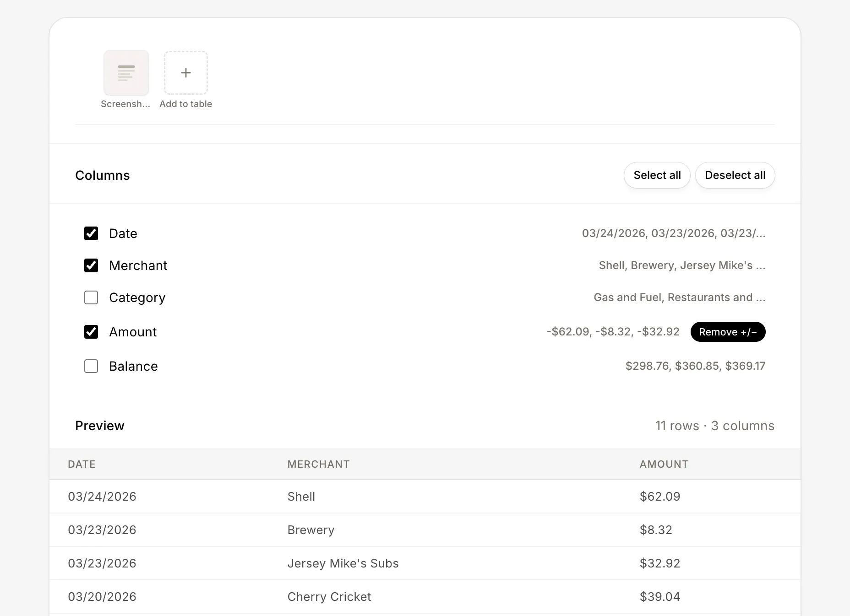The image size is (850, 616).
Task: Click the $8.32 amount cell
Action: coord(656,530)
